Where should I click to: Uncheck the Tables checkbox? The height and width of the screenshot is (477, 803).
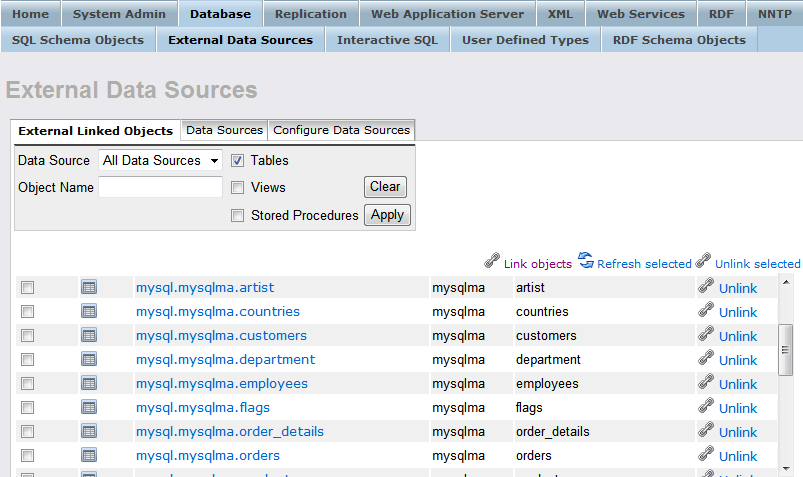click(238, 160)
